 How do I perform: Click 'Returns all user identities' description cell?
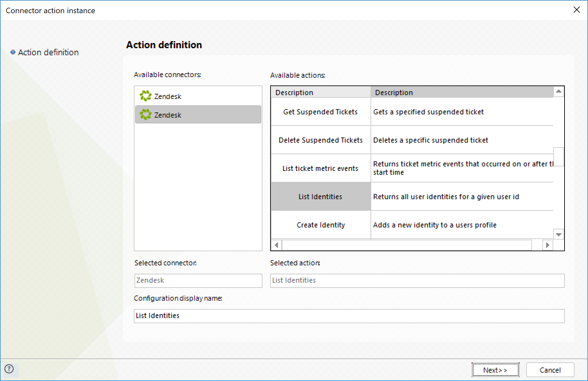coord(462,197)
